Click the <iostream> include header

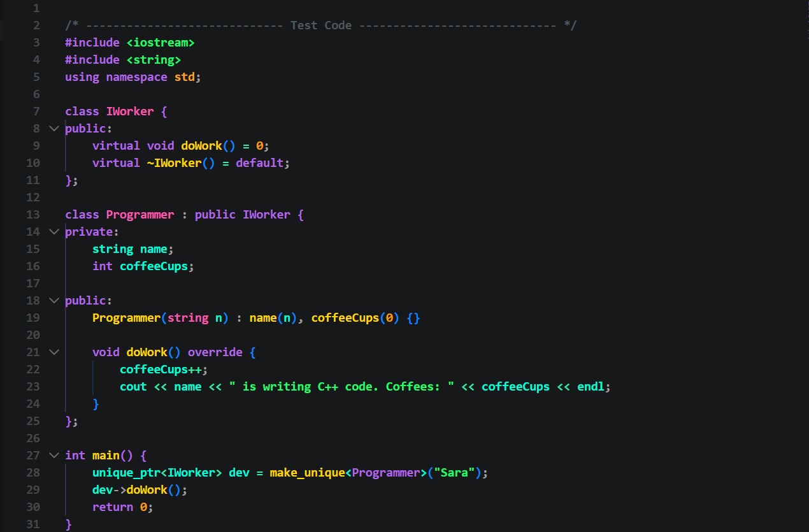pyautogui.click(x=161, y=43)
